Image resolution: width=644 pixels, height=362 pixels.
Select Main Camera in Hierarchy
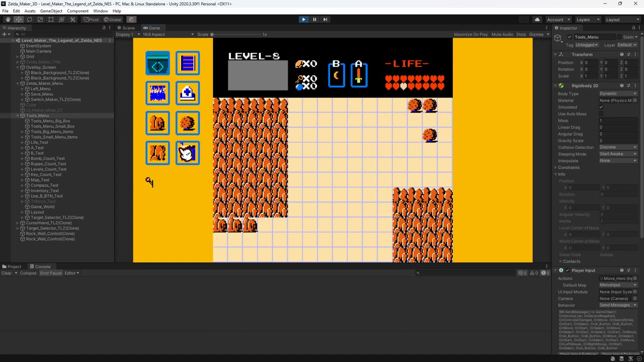[38, 51]
